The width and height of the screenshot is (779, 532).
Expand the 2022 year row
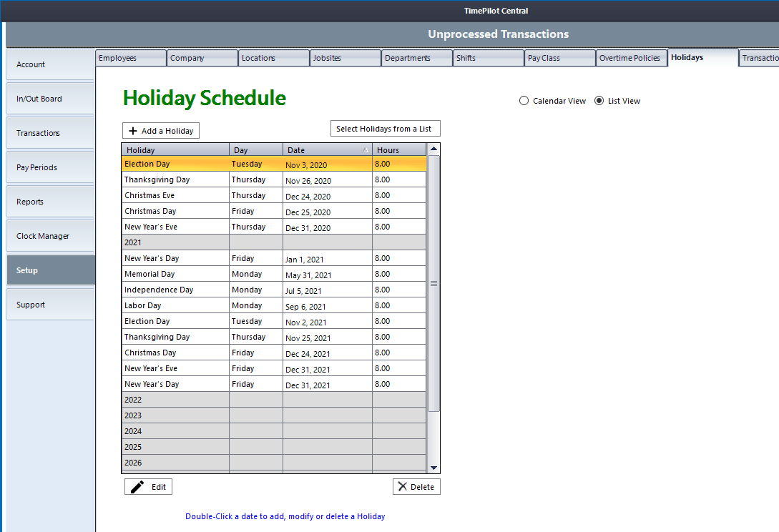[x=175, y=399]
